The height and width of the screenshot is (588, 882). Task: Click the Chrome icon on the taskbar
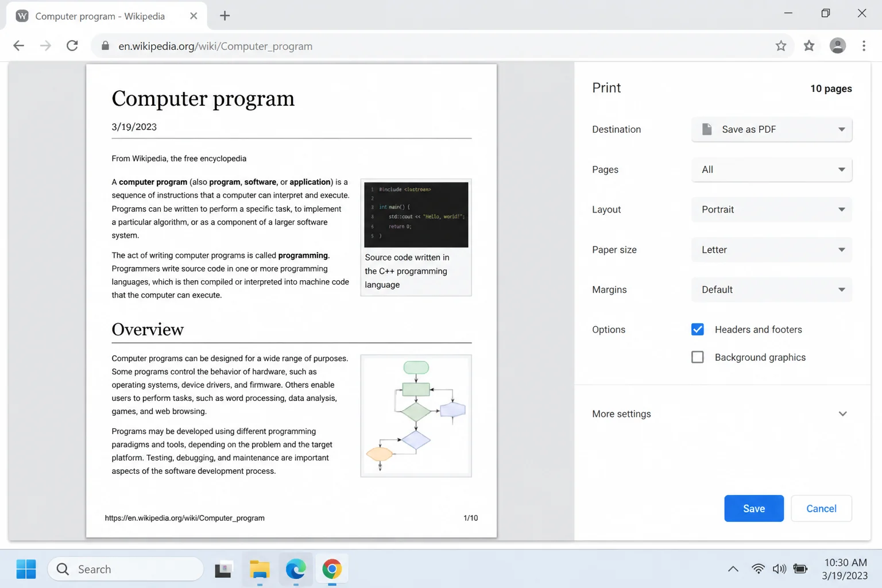332,569
